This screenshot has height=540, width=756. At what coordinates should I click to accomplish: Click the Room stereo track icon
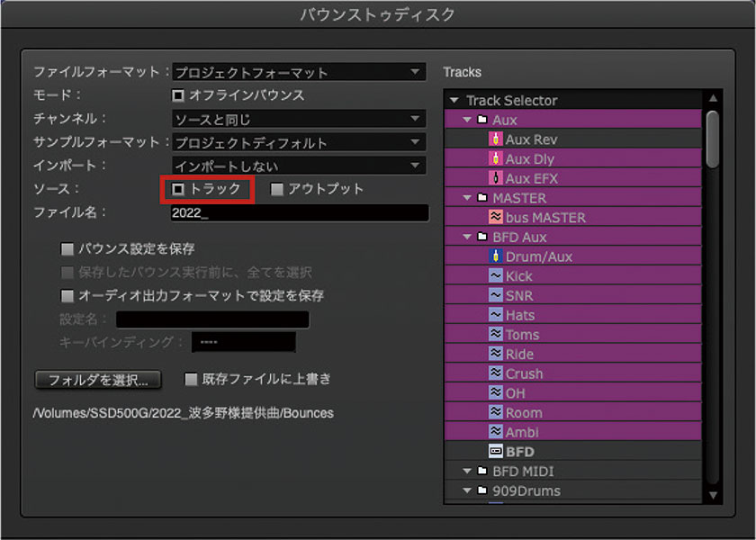click(496, 413)
